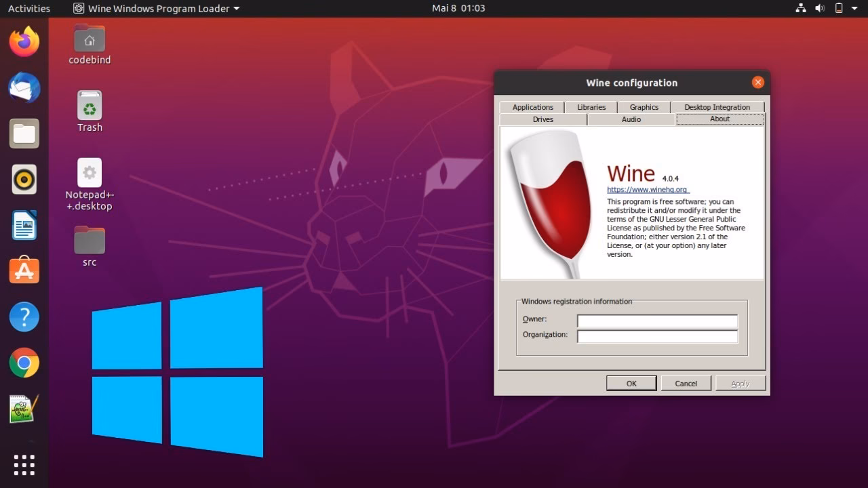Click the Apply button
The width and height of the screenshot is (868, 488).
pyautogui.click(x=741, y=384)
